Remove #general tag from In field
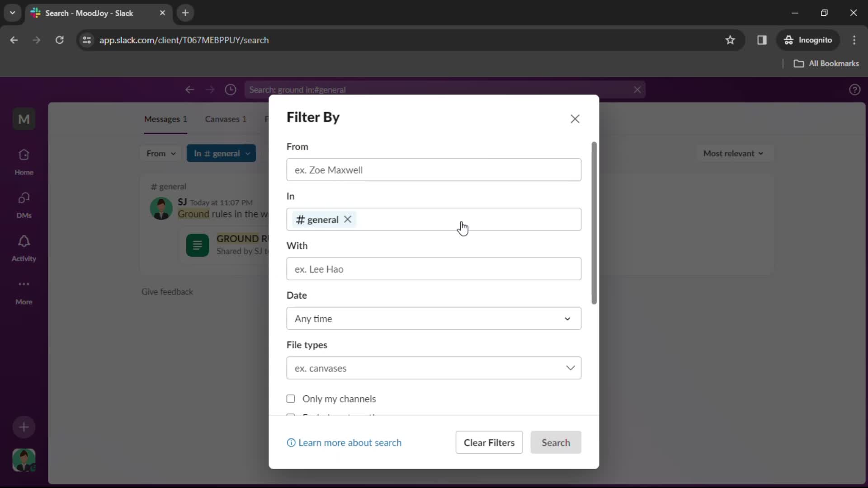868x488 pixels. point(348,219)
